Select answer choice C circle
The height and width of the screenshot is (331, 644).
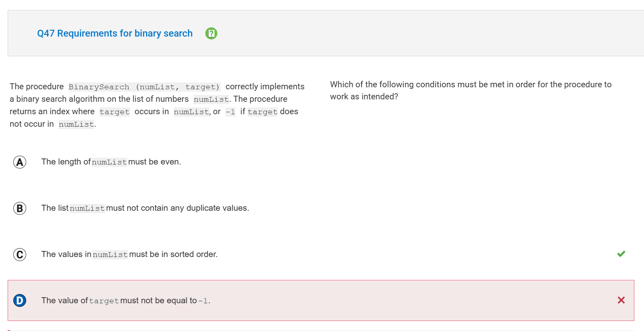click(20, 255)
